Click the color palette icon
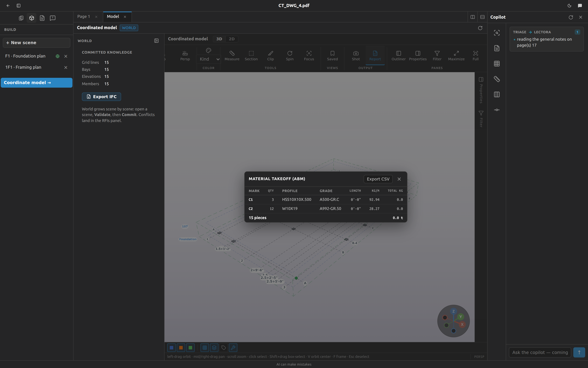Viewport: 588px width, 368px height. [x=208, y=51]
